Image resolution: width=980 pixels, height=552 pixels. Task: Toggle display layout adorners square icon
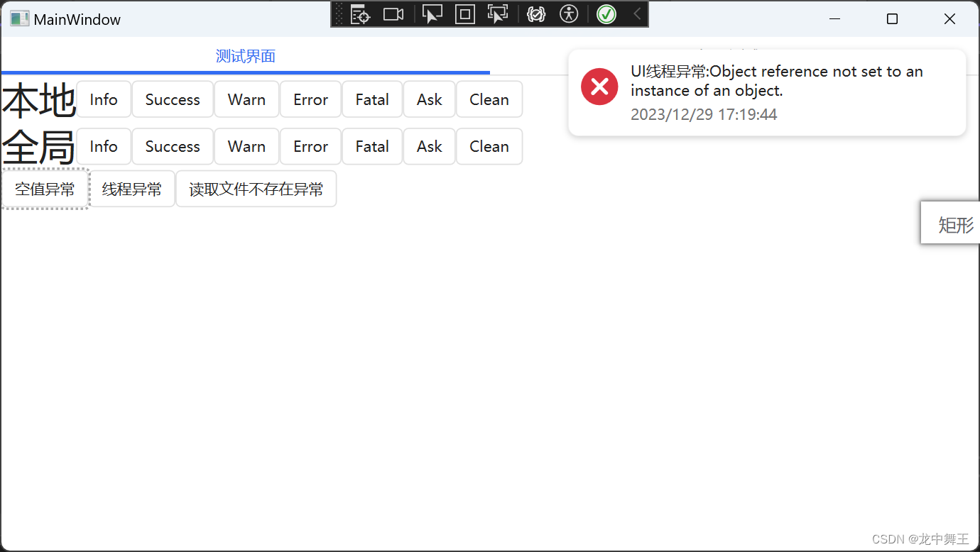click(465, 14)
